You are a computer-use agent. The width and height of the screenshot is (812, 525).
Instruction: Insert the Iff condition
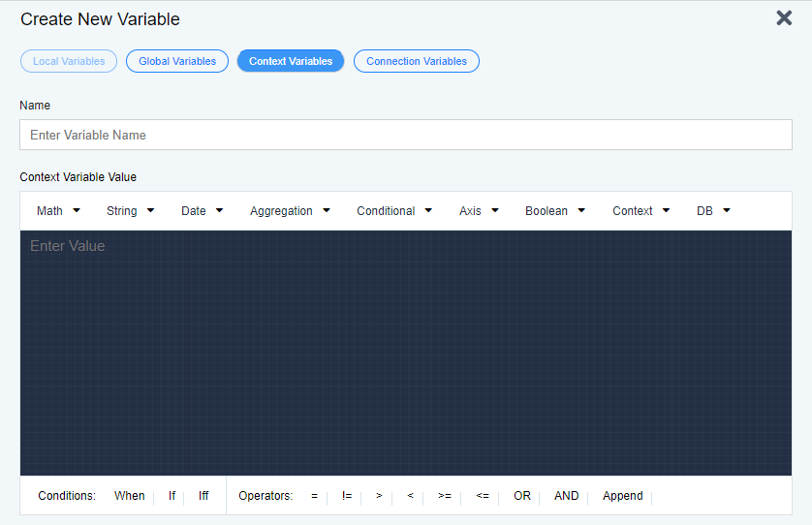(203, 496)
